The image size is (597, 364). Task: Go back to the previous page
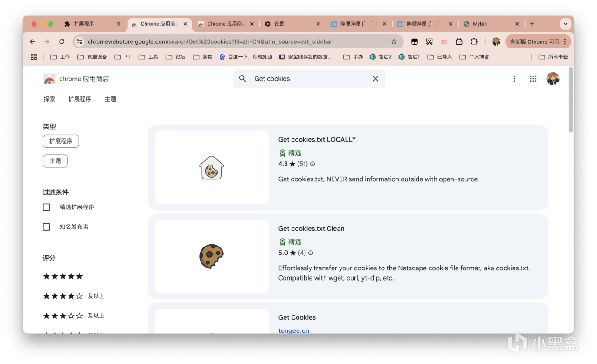coord(32,41)
